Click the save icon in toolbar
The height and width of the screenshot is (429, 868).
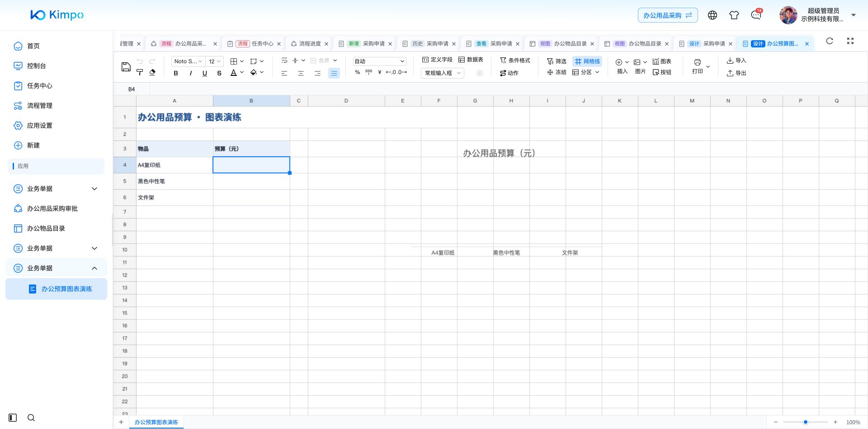point(126,67)
